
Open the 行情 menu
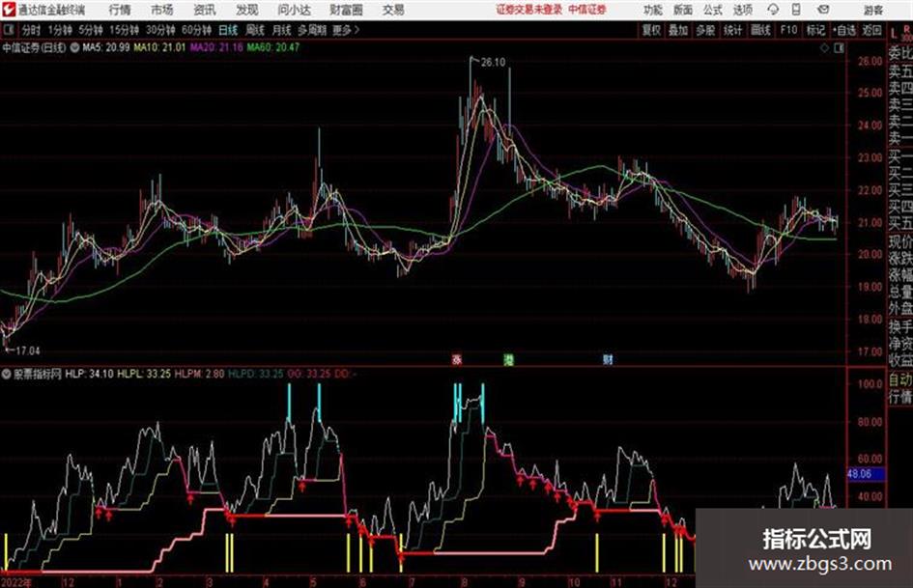pos(120,10)
